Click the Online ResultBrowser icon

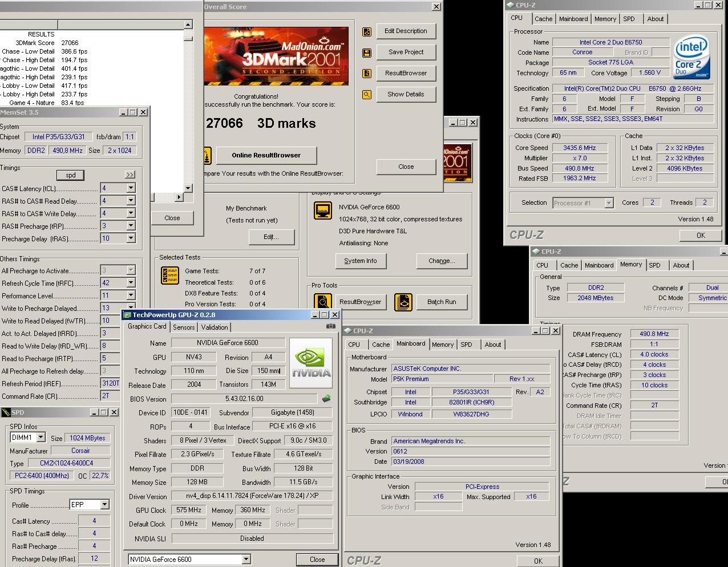pos(207,155)
